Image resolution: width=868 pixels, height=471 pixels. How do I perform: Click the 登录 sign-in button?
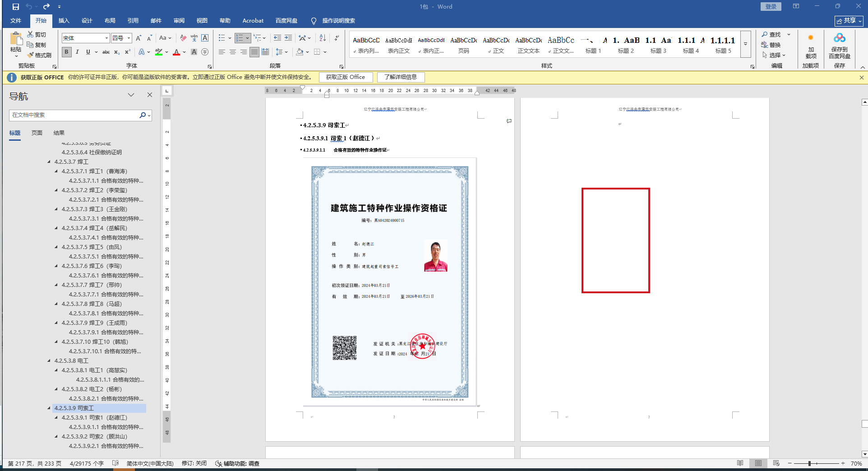(x=771, y=7)
